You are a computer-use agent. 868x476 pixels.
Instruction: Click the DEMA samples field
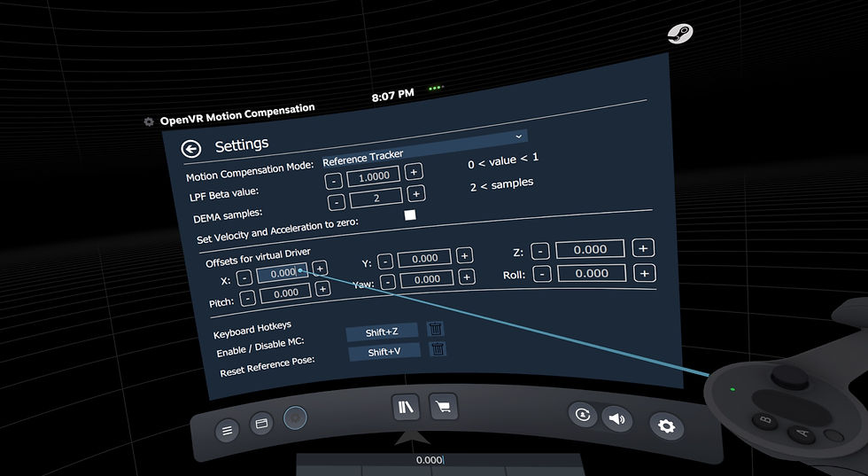coord(376,198)
